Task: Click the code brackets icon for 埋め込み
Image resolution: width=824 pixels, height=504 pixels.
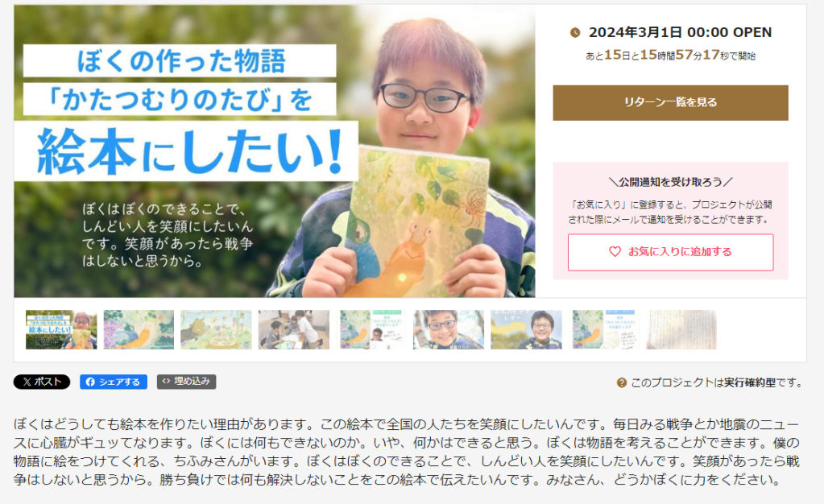Action: click(166, 382)
